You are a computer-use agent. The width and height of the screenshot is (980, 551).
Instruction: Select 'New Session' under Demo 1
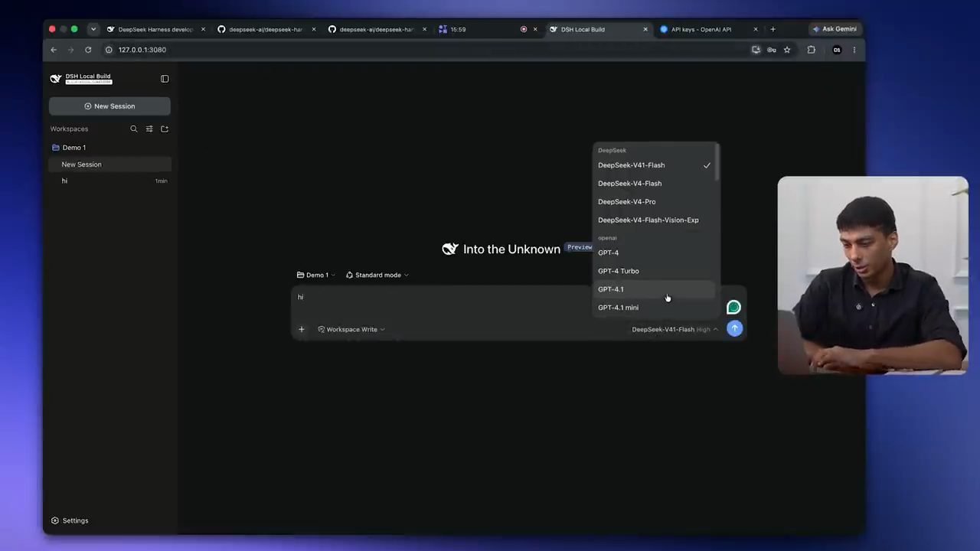pos(109,165)
